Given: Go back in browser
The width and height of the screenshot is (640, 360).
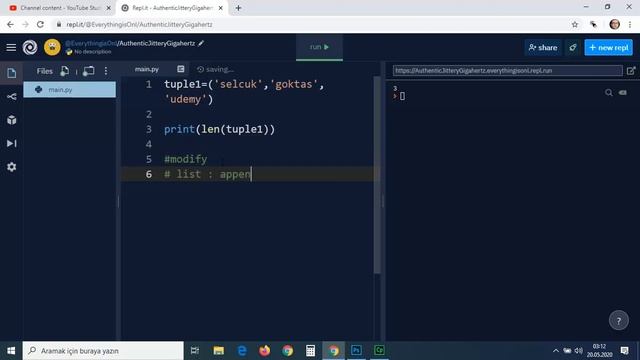Looking at the screenshot, I should (x=10, y=24).
